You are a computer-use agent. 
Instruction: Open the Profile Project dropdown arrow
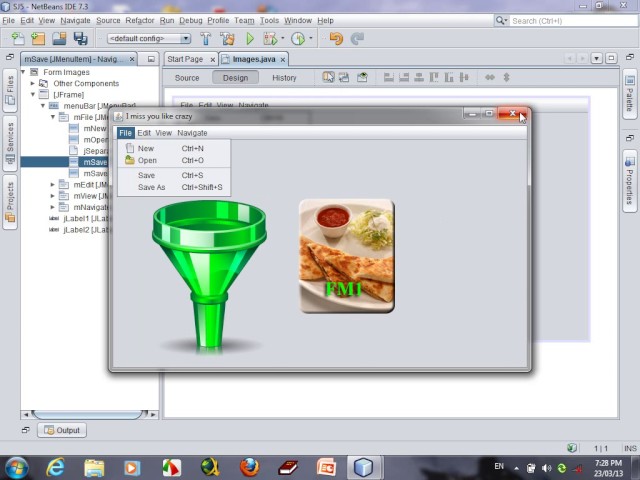(311, 38)
